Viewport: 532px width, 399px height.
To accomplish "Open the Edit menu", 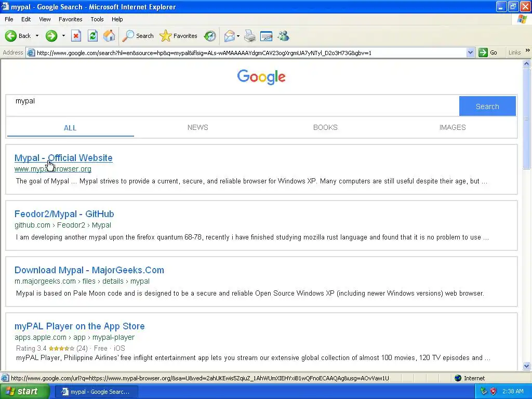I will [x=26, y=19].
